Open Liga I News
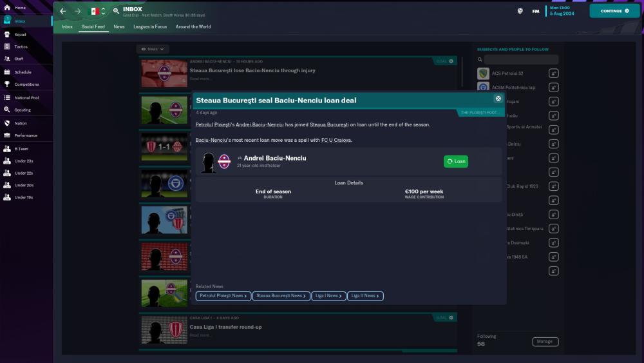Image resolution: width=644 pixels, height=363 pixels. point(328,296)
